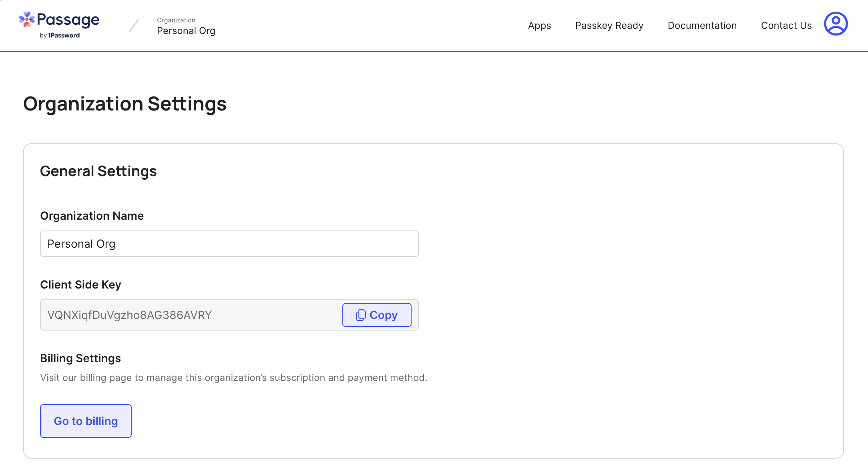The width and height of the screenshot is (868, 473).
Task: Click the Passage brand name in the header
Action: [68, 20]
